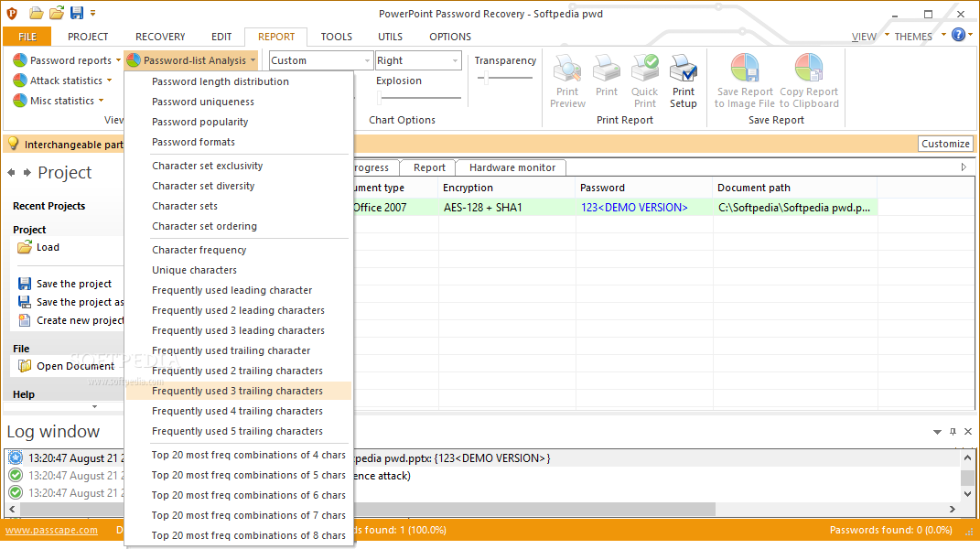Screen dimensions: 980x549
Task: Select Character set diversity menu item
Action: pos(238,186)
